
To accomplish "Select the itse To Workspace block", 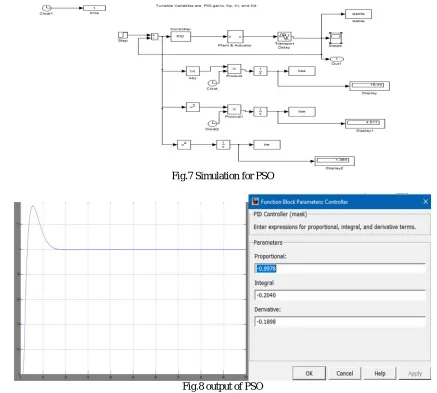I will (x=302, y=111).
